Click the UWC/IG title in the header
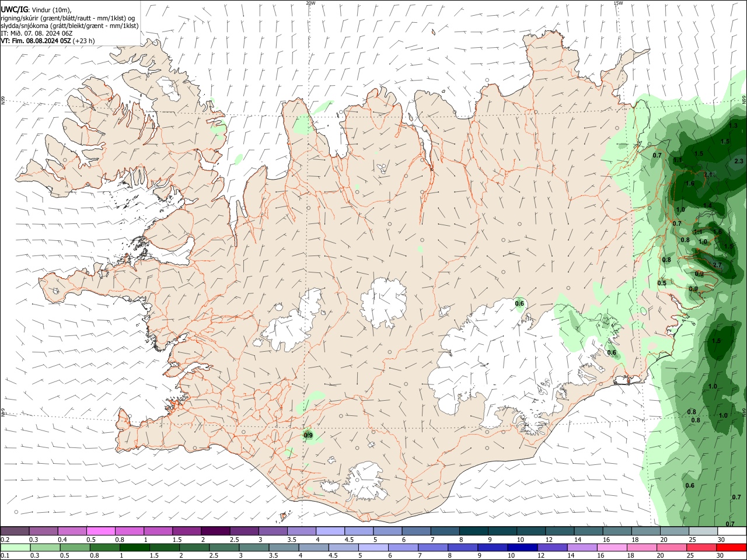This screenshot has width=747, height=560. coord(14,9)
